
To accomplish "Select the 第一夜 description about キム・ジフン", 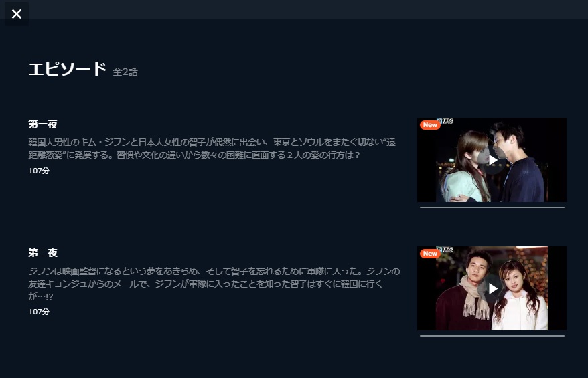I will pos(212,149).
